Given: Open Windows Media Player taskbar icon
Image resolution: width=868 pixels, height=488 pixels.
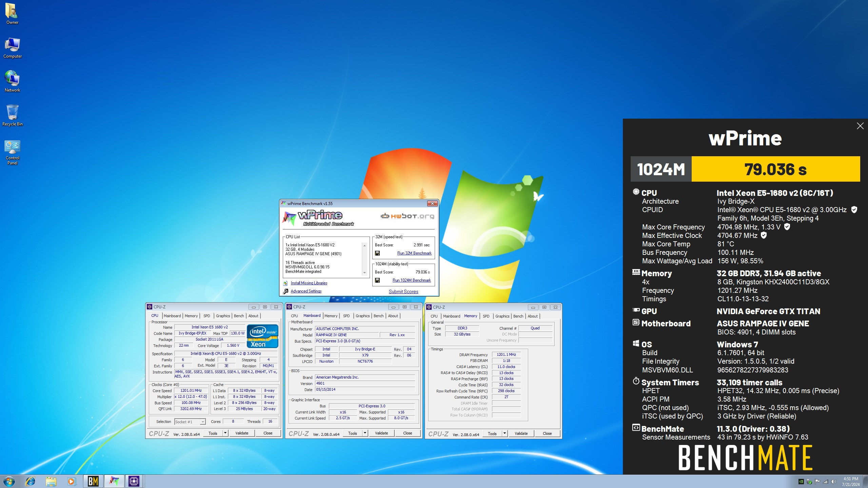Looking at the screenshot, I should [71, 481].
